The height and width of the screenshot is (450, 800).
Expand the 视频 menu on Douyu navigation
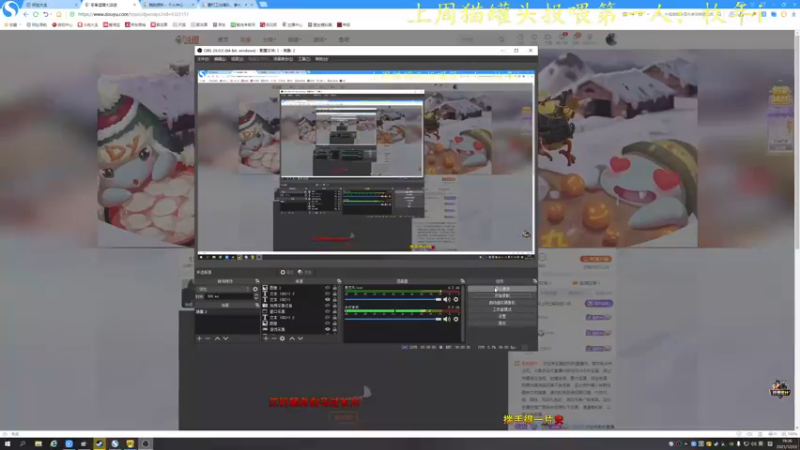pos(294,39)
